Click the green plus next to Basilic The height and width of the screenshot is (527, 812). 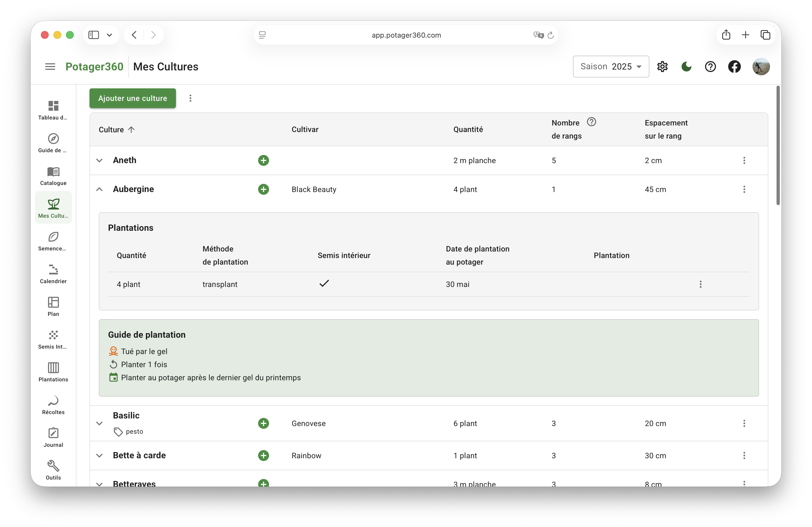pyautogui.click(x=263, y=423)
